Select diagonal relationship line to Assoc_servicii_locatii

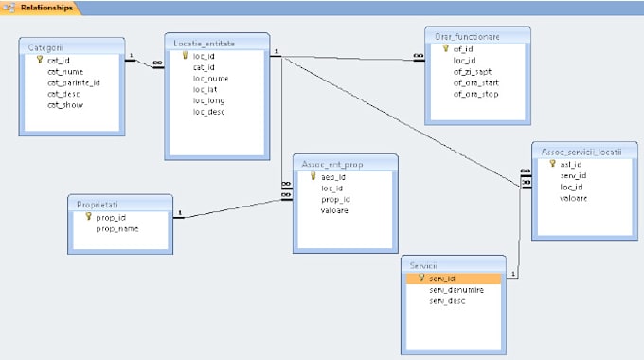401,121
